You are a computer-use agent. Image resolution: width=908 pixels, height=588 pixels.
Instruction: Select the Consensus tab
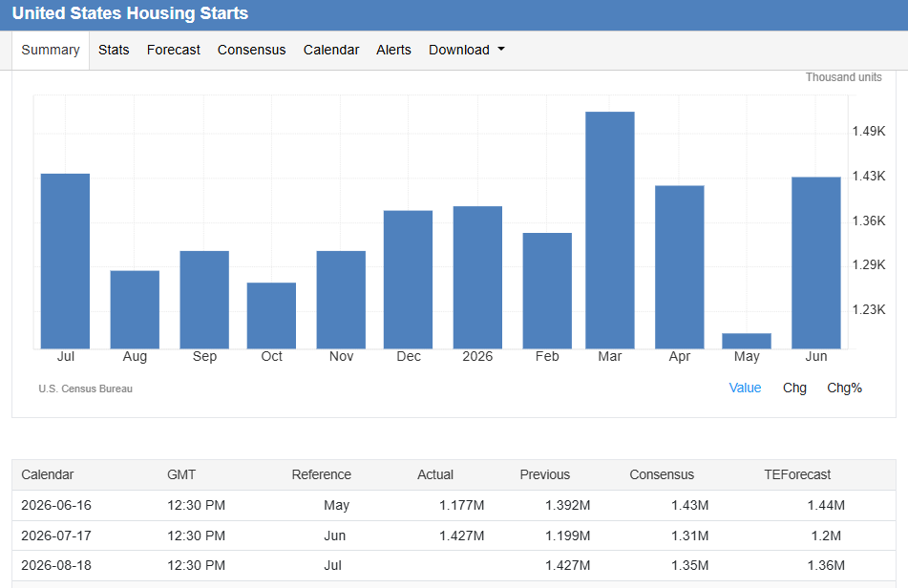(x=251, y=50)
